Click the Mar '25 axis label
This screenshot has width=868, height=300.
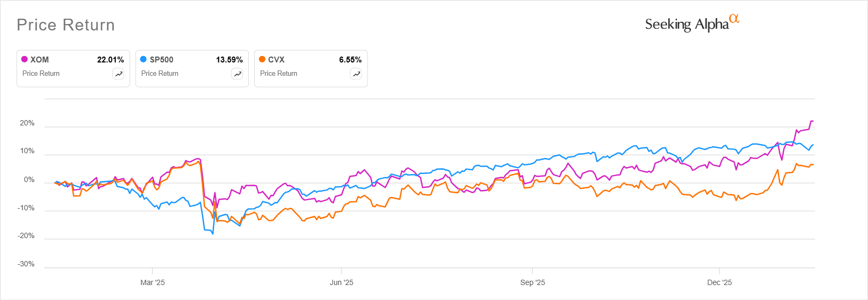pos(152,282)
